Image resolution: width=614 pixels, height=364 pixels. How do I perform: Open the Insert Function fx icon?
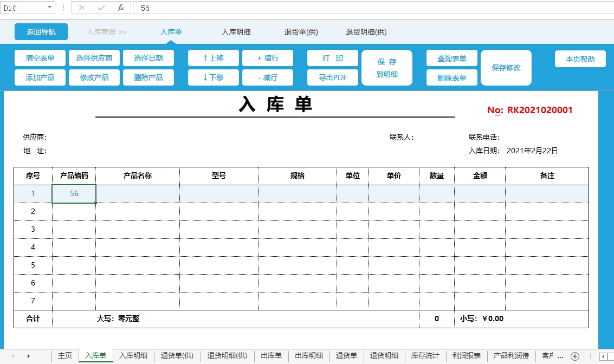[121, 8]
